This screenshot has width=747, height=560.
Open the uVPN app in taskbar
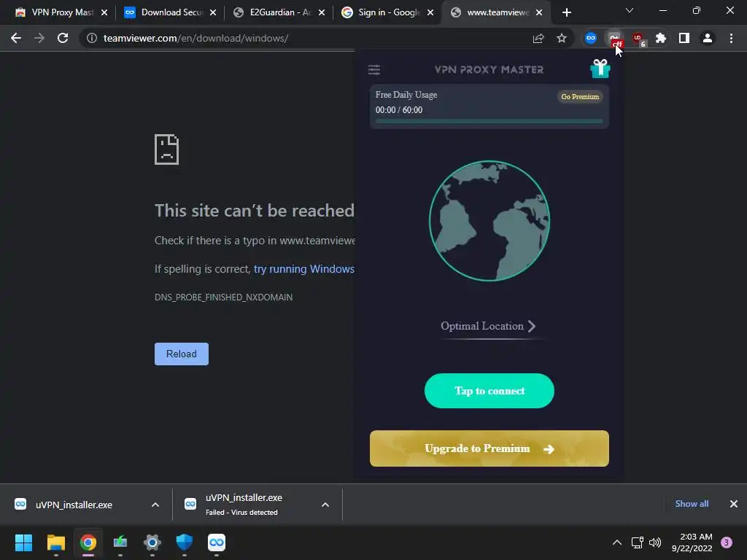pyautogui.click(x=217, y=542)
